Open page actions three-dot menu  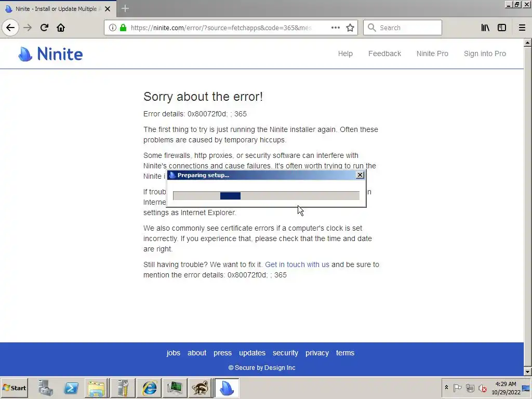pyautogui.click(x=335, y=28)
